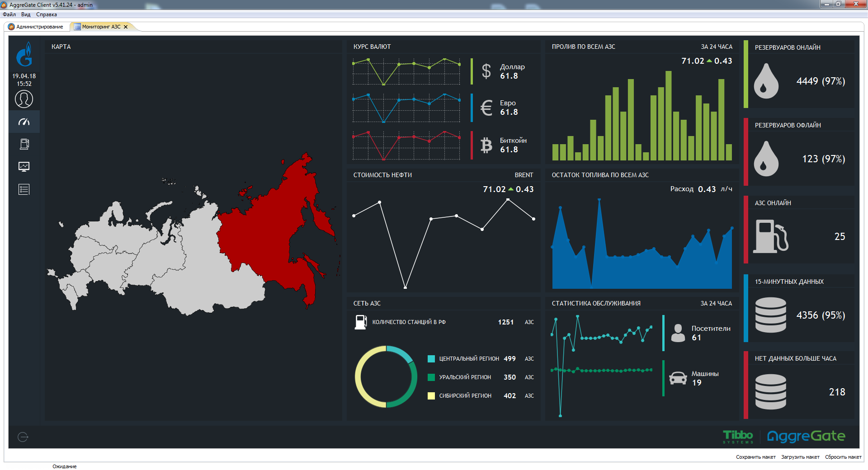Click the 1251 stations count
This screenshot has width=868, height=470.
(x=506, y=322)
